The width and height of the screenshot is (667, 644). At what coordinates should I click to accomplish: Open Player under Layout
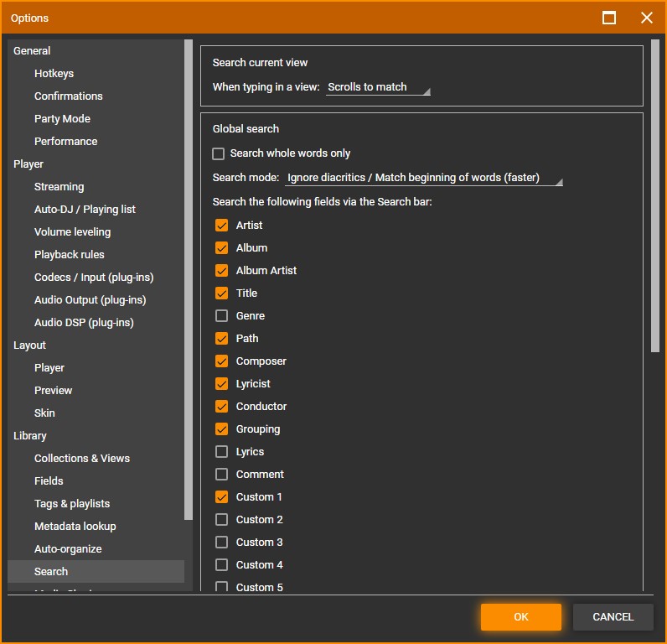pyautogui.click(x=49, y=368)
